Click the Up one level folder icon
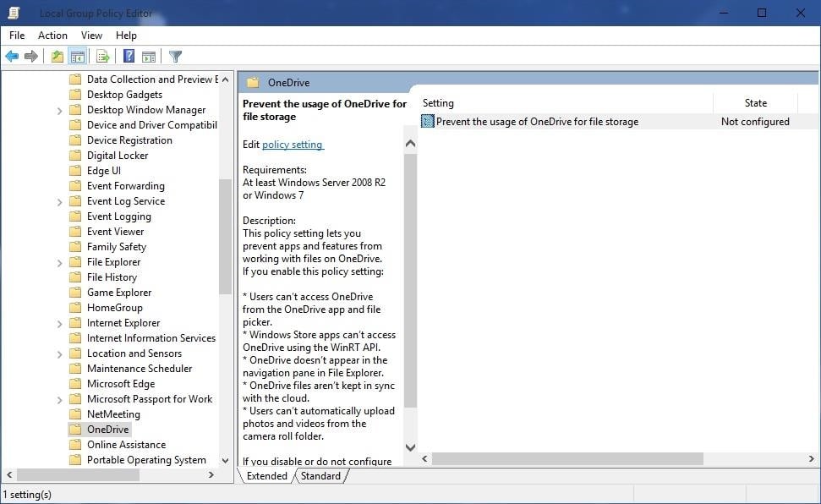The height and width of the screenshot is (504, 821). pos(57,57)
